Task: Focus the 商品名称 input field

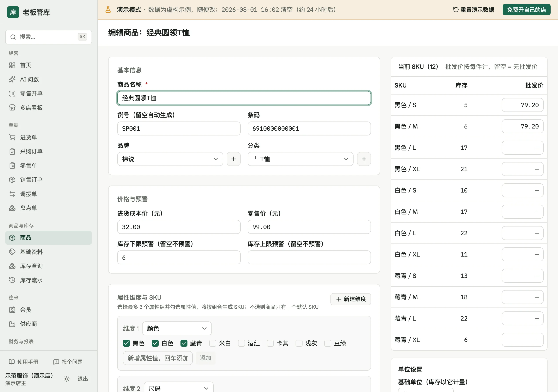Action: coord(244,98)
